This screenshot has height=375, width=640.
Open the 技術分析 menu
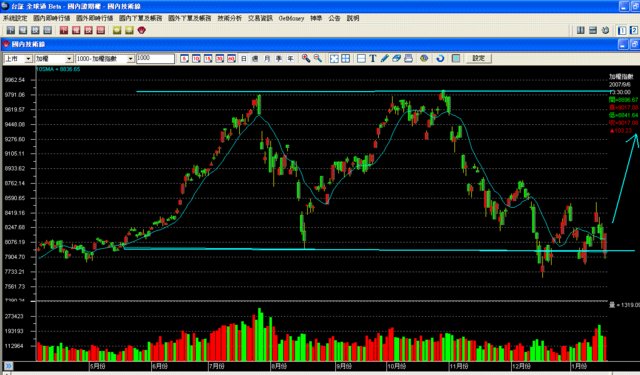pyautogui.click(x=229, y=18)
